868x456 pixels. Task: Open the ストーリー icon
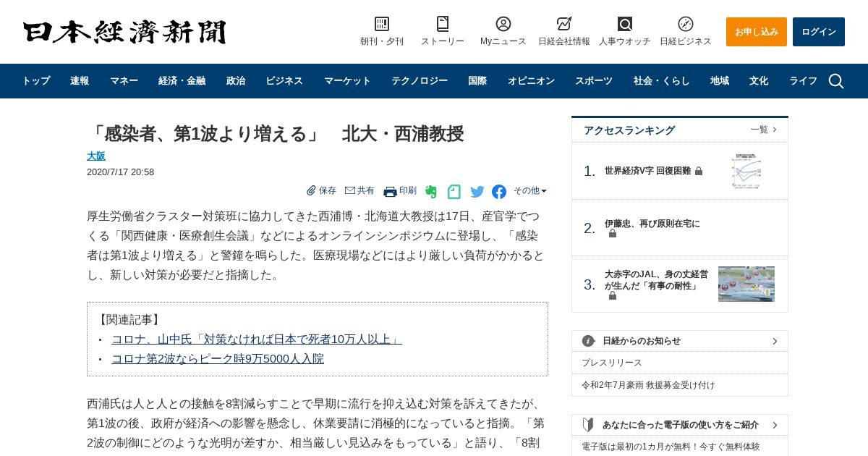point(443,24)
